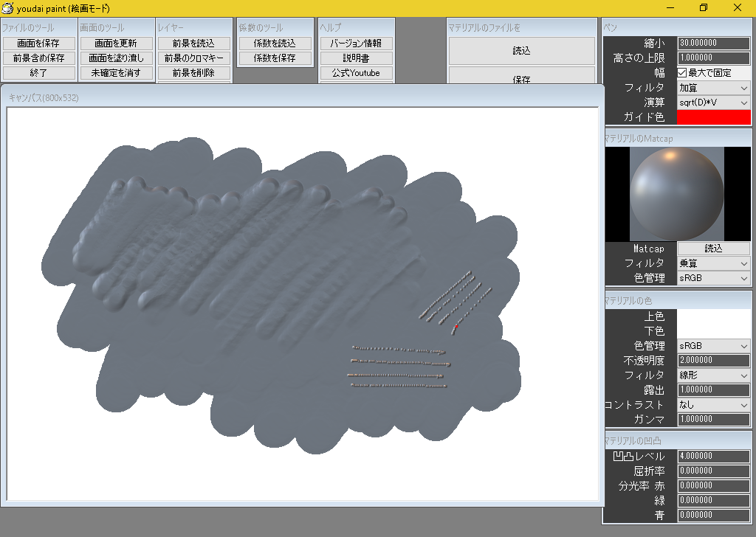Click the 前景のクロマキー button
The width and height of the screenshot is (756, 537).
(193, 58)
